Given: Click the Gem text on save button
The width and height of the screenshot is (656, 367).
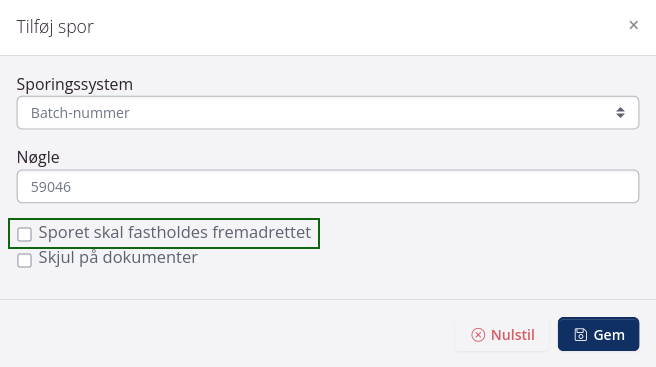Looking at the screenshot, I should [609, 335].
